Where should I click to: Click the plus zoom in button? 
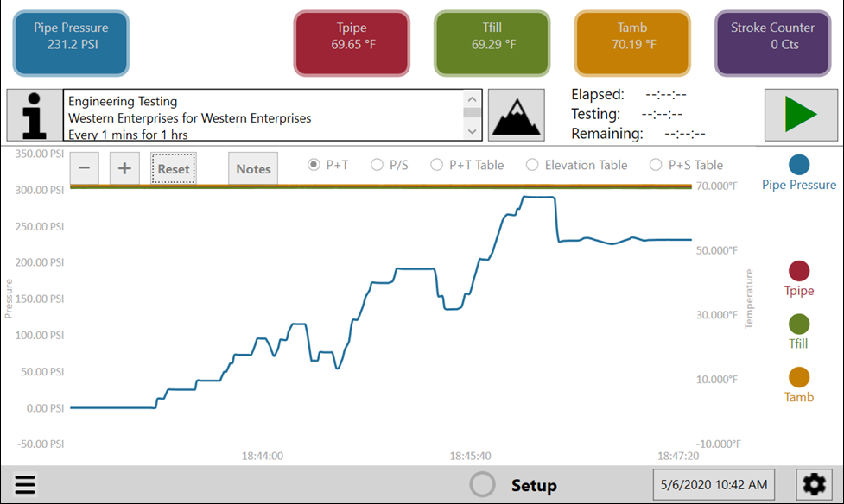124,168
